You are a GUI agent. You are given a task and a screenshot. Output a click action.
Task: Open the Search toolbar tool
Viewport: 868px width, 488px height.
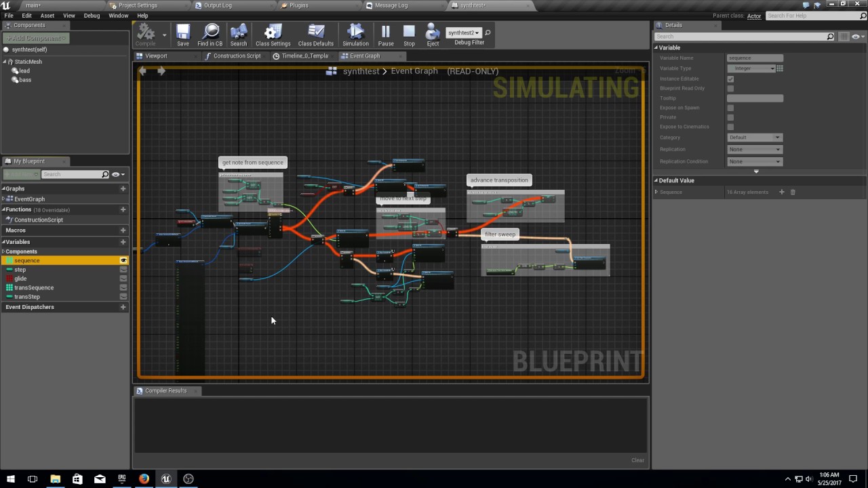239,35
